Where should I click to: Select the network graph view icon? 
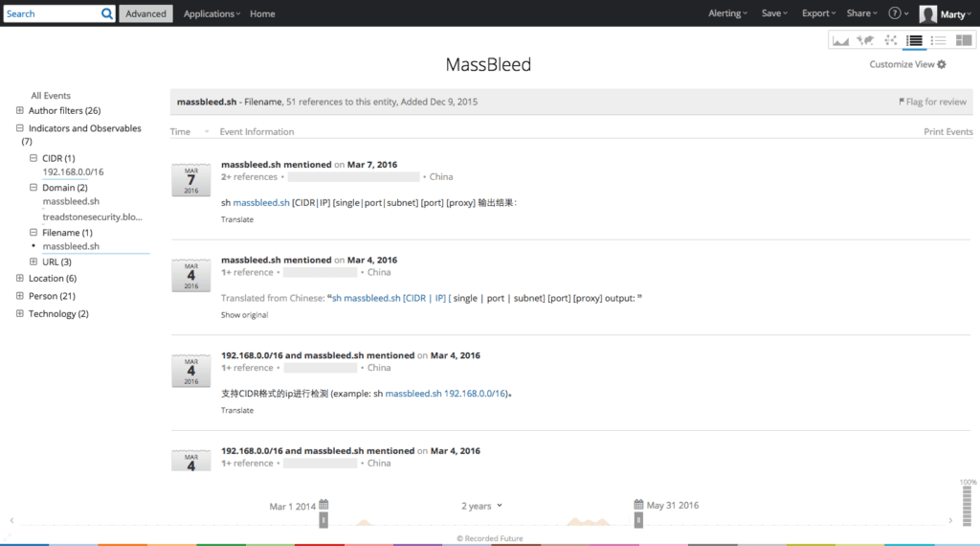click(890, 40)
